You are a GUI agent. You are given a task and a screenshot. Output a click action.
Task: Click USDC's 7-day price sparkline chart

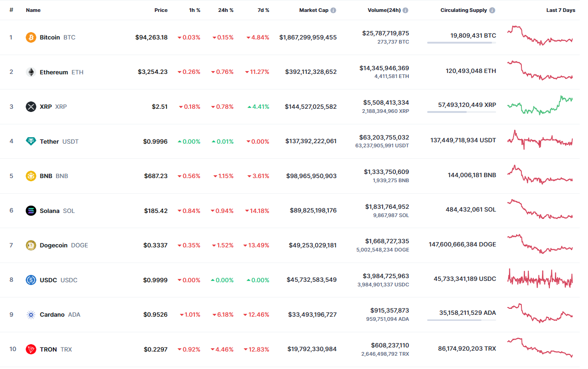[x=540, y=278]
